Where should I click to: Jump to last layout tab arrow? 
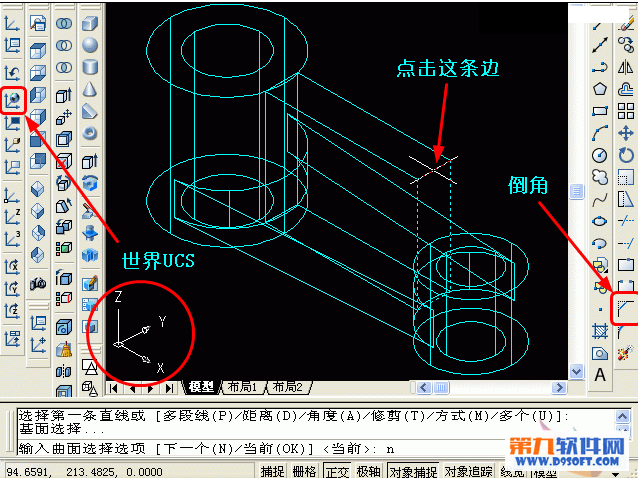(x=169, y=388)
